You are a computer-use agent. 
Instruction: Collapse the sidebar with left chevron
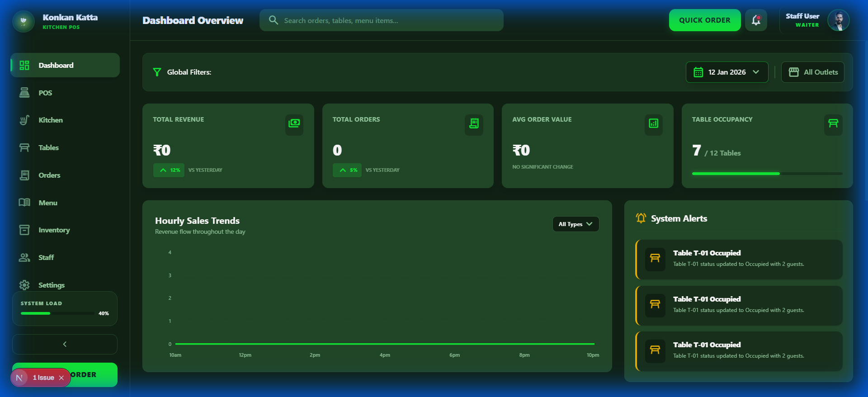point(65,345)
